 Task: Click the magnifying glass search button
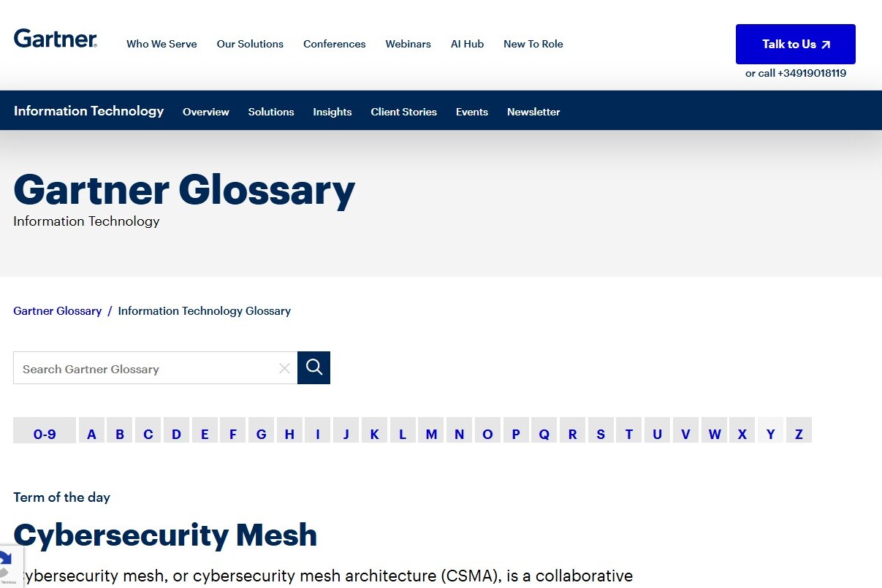point(314,367)
